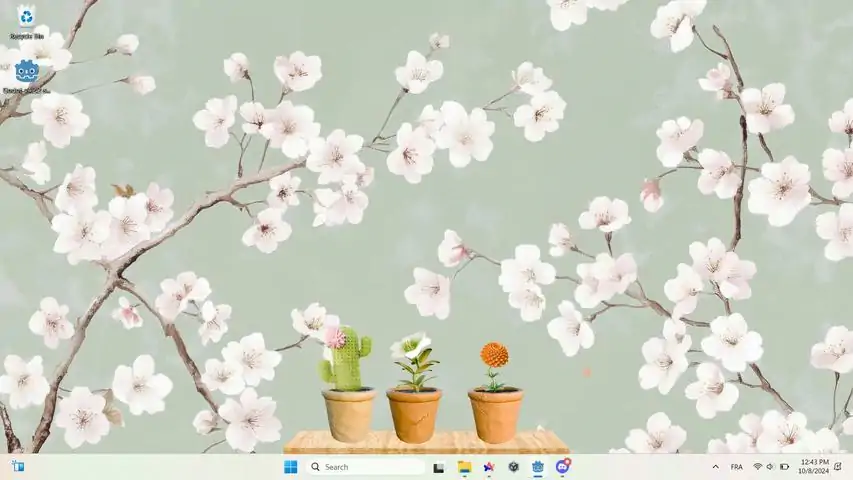
Task: Open the volume control in the tray
Action: (770, 467)
